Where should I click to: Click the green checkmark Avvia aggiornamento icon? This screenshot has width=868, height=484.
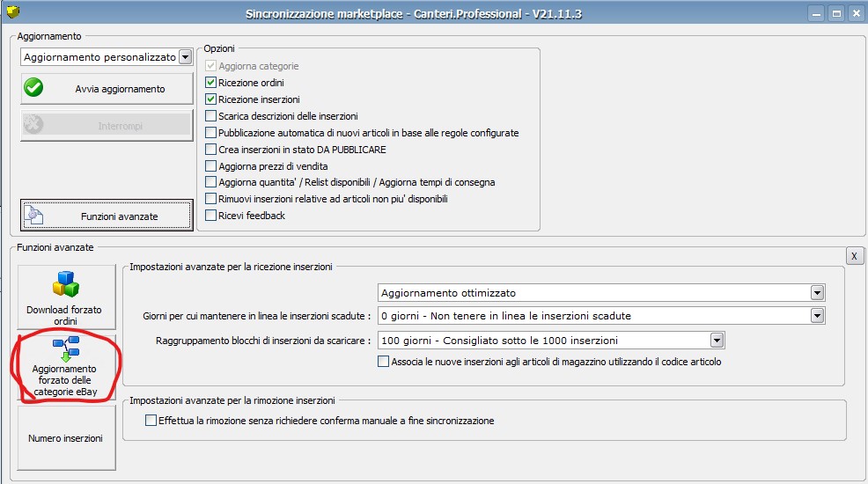[33, 88]
